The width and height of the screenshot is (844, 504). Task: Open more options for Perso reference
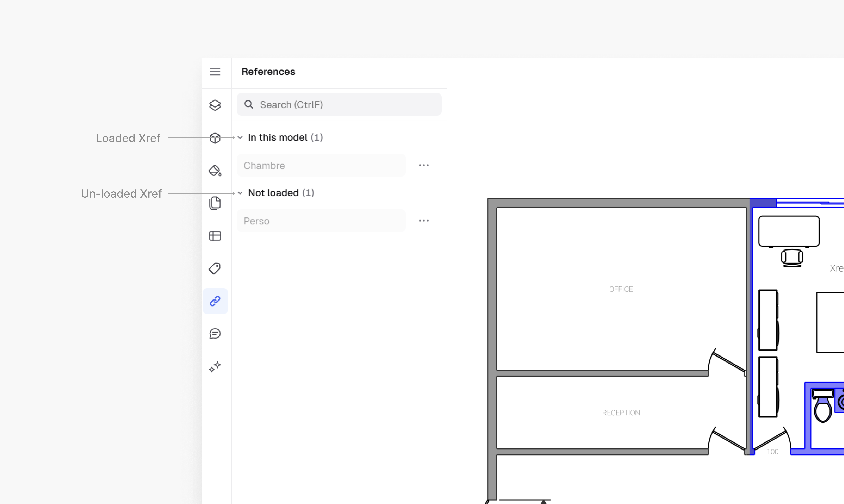424,221
